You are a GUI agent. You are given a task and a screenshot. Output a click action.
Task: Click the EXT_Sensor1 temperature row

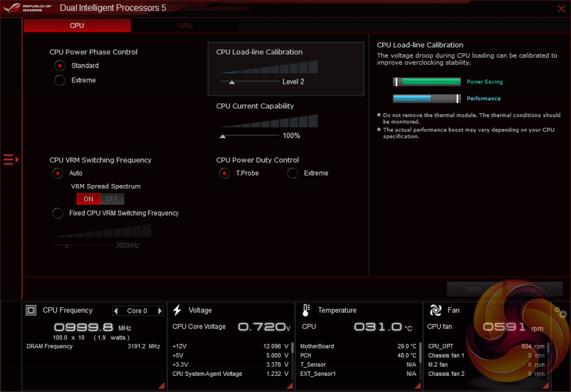click(358, 374)
